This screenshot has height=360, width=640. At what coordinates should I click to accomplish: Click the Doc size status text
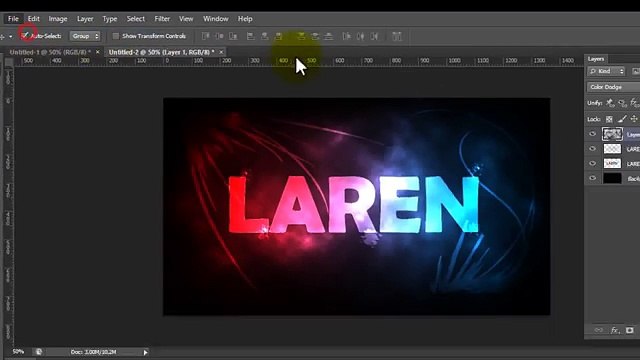click(x=93, y=352)
